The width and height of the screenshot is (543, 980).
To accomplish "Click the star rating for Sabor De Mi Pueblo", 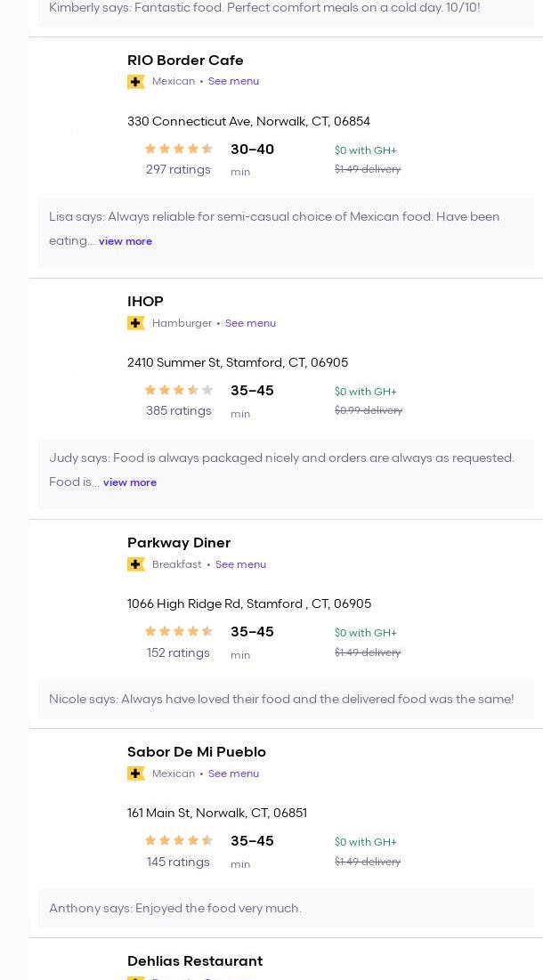I will point(179,841).
